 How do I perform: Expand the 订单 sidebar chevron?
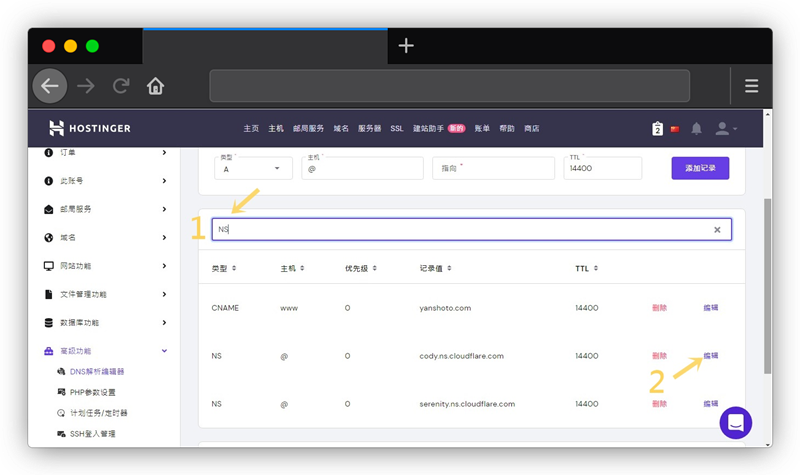tap(164, 153)
